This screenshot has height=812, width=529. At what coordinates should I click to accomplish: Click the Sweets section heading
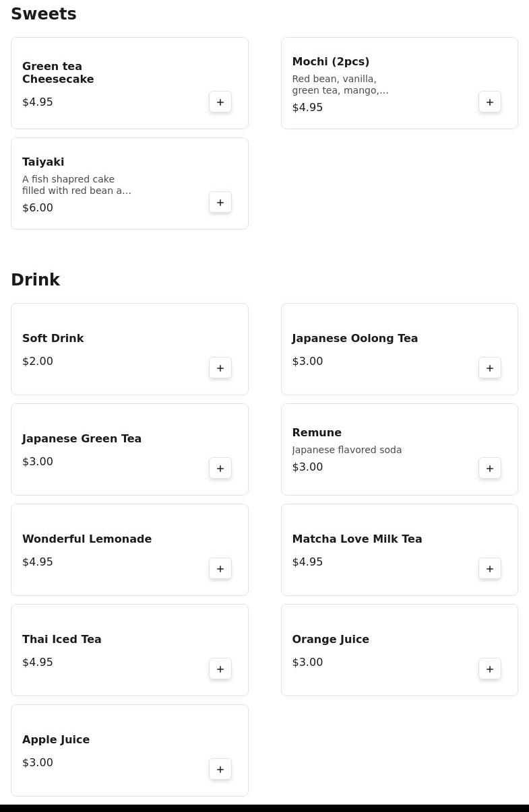pos(44,14)
